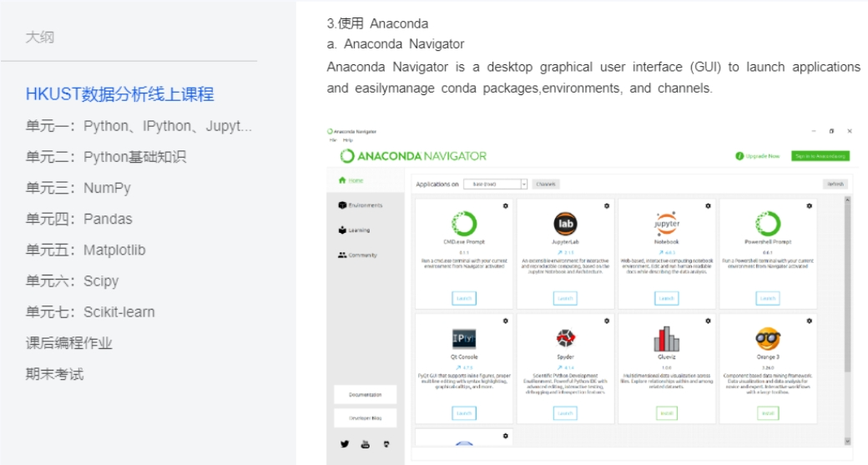Go to 单元七: Scikit-learn outline item

tap(90, 312)
